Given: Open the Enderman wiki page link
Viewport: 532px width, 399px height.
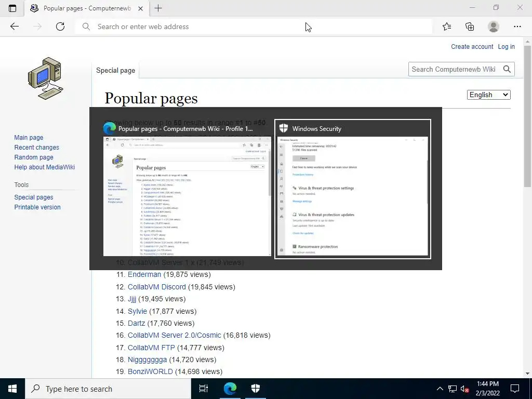Looking at the screenshot, I should (144, 274).
